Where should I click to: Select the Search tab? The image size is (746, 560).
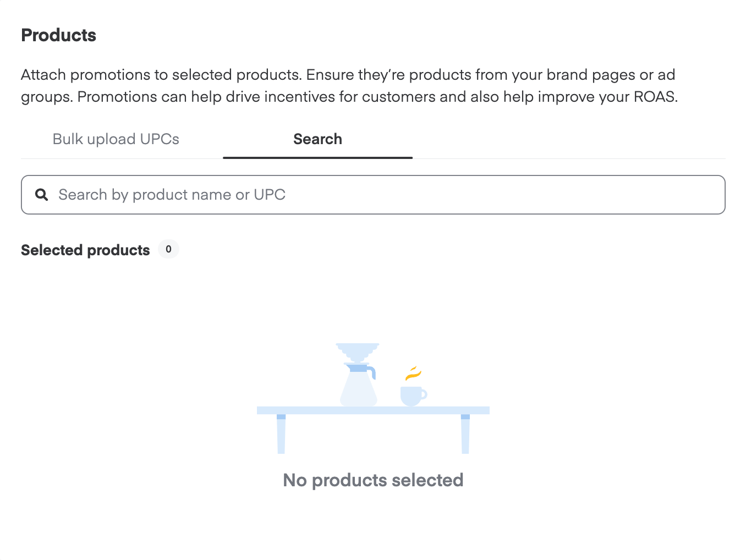317,139
